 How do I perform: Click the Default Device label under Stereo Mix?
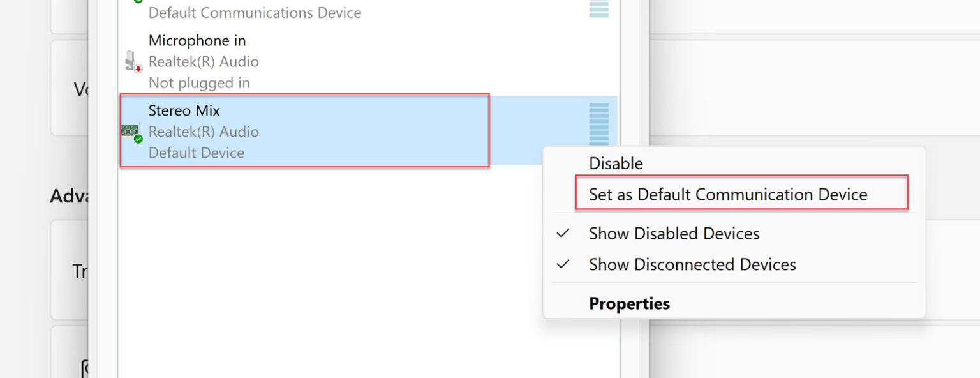[x=196, y=153]
